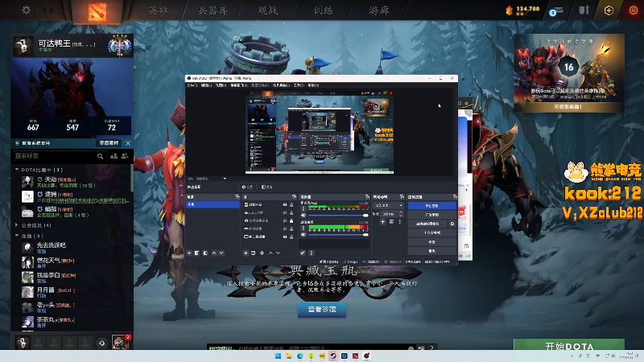
Task: Open advanced audio properties in mixer toolbar
Action: (x=303, y=253)
